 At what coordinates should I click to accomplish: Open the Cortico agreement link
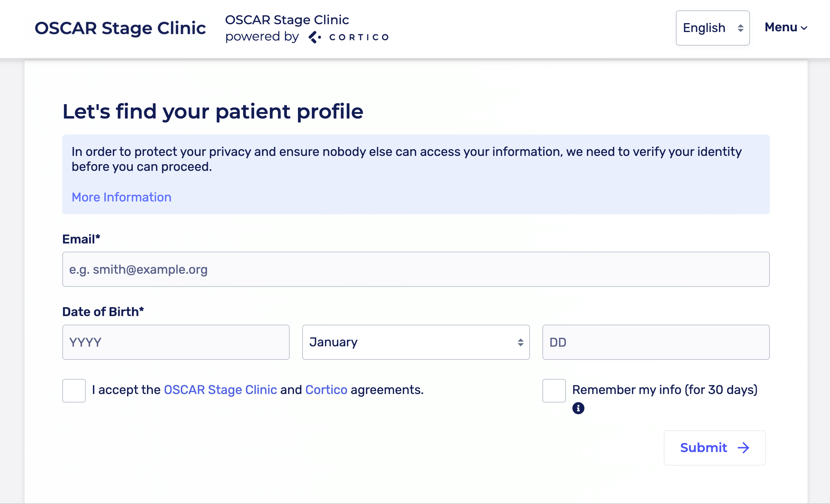pyautogui.click(x=326, y=390)
